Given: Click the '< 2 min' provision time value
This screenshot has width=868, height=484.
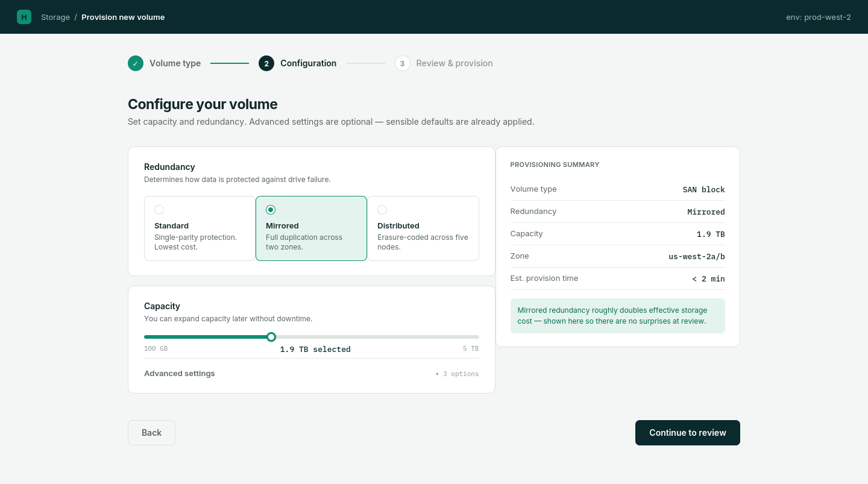Looking at the screenshot, I should [x=708, y=278].
